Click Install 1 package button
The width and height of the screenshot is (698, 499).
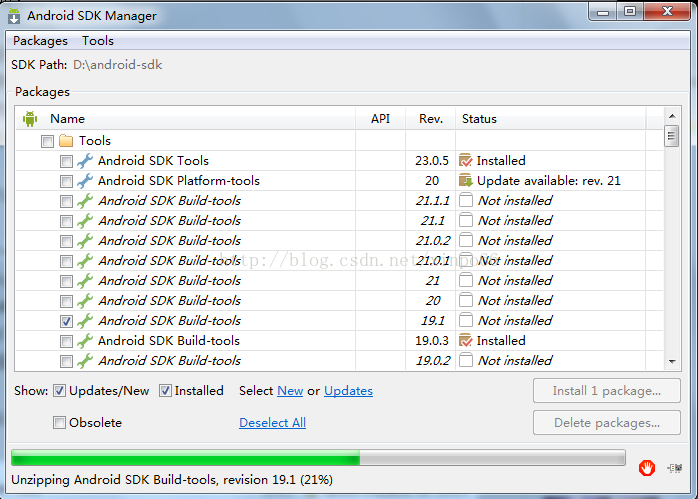[x=607, y=391]
